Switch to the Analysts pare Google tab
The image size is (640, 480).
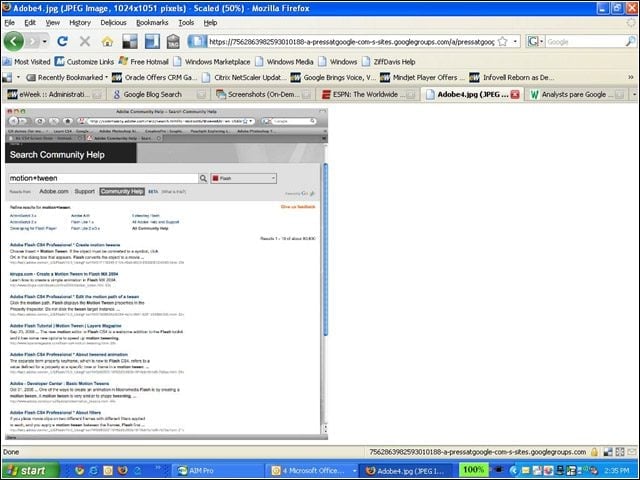point(577,94)
